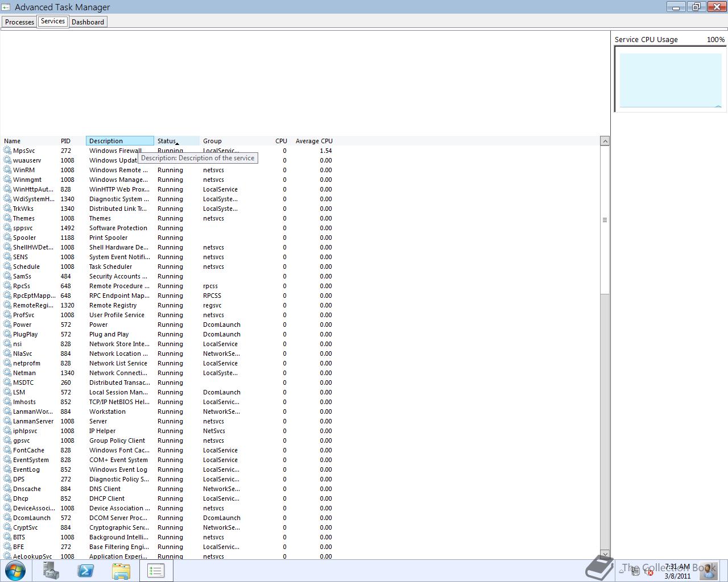Click the Spooler service gear icon

[x=7, y=238]
